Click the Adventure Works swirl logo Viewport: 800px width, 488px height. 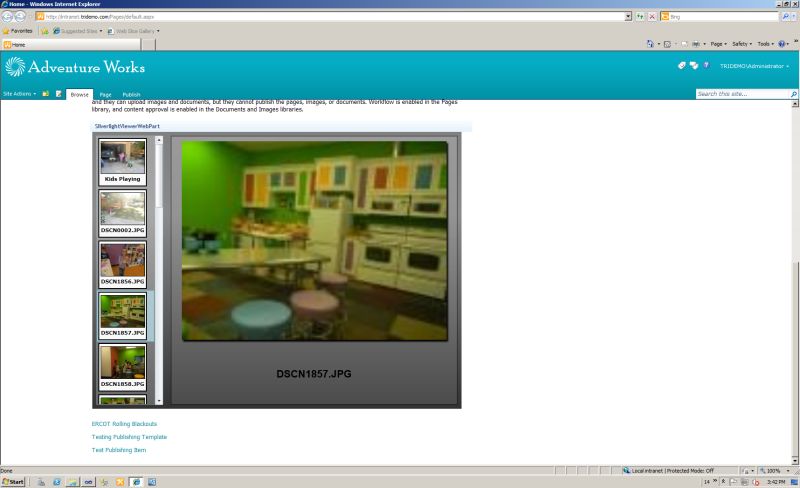tap(15, 66)
